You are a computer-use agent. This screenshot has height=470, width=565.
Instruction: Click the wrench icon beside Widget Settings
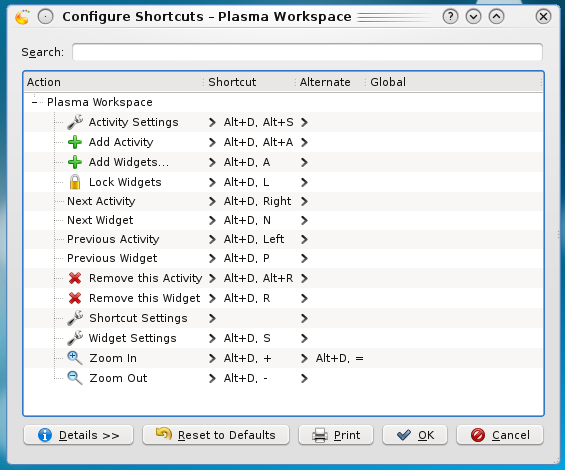tap(75, 338)
